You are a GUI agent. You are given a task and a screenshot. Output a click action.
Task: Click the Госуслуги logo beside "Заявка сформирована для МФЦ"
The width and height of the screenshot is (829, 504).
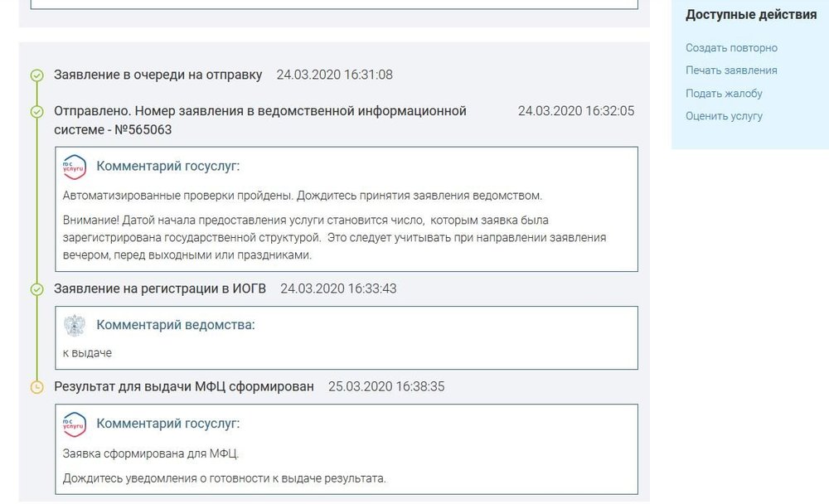coord(75,423)
